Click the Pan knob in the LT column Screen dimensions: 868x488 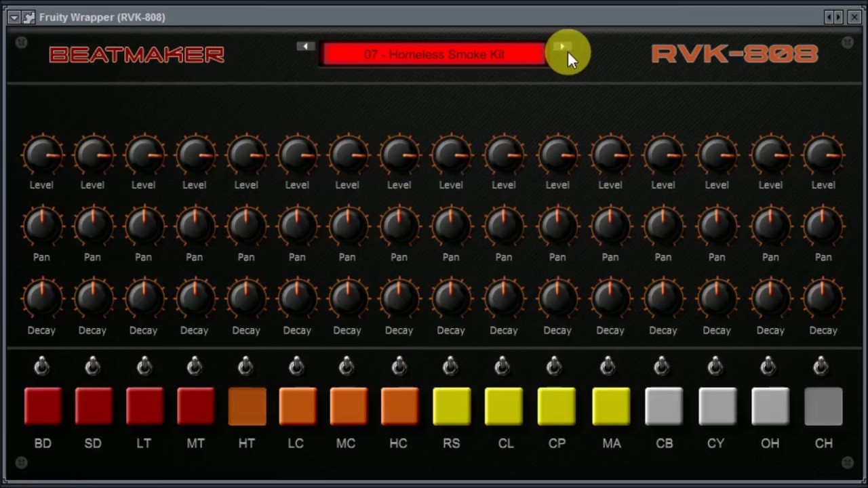(144, 227)
